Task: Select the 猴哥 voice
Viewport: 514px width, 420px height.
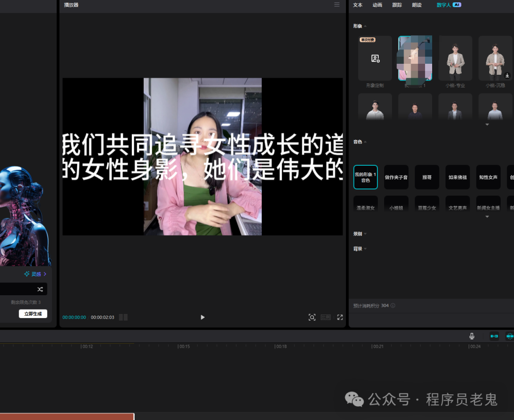Action: coord(427,177)
